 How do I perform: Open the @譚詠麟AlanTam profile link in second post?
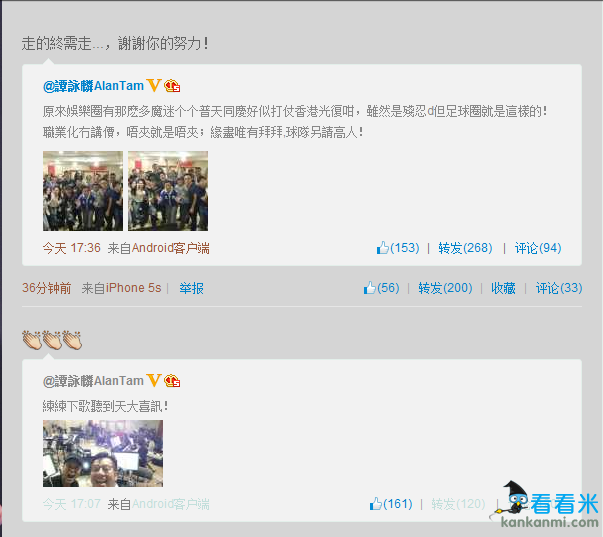pyautogui.click(x=93, y=381)
